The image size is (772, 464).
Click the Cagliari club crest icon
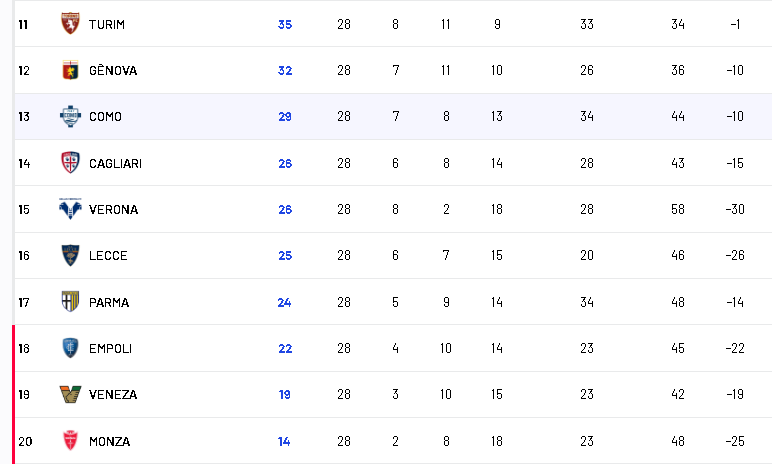pos(69,163)
